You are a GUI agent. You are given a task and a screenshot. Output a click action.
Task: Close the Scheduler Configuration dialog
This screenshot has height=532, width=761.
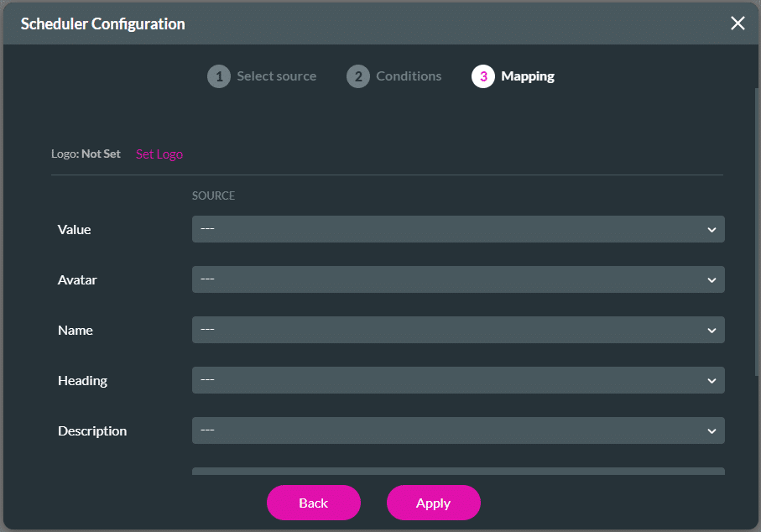(x=738, y=23)
